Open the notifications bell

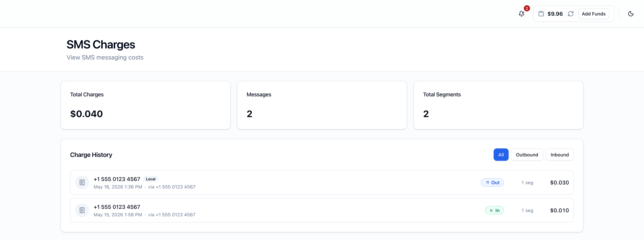pos(521,14)
